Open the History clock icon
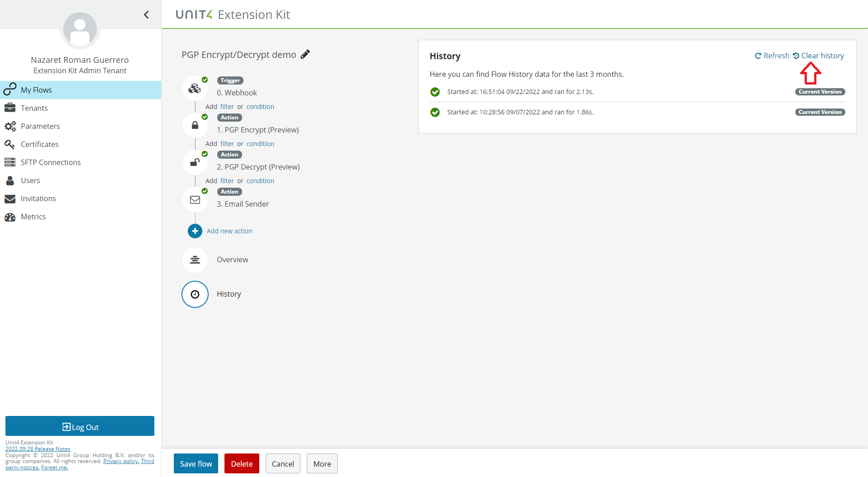Viewport: 868px width, 477px height. click(195, 294)
